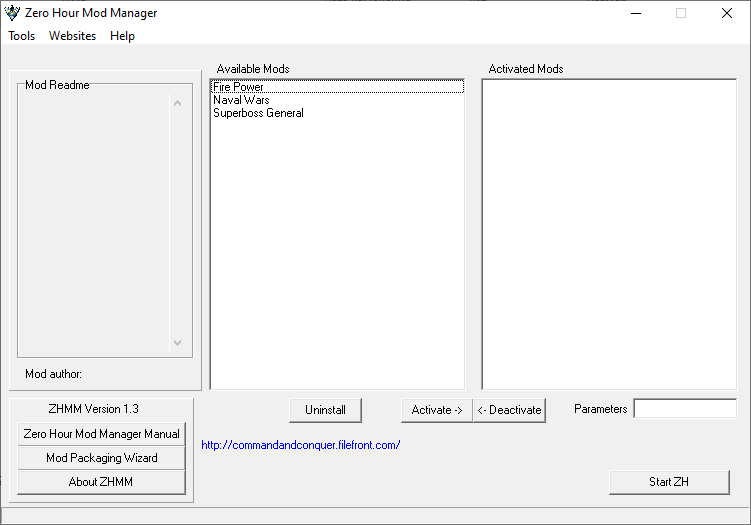Viewport: 751px width, 525px height.
Task: Close the Zero Hour Mod Manager window
Action: click(727, 13)
